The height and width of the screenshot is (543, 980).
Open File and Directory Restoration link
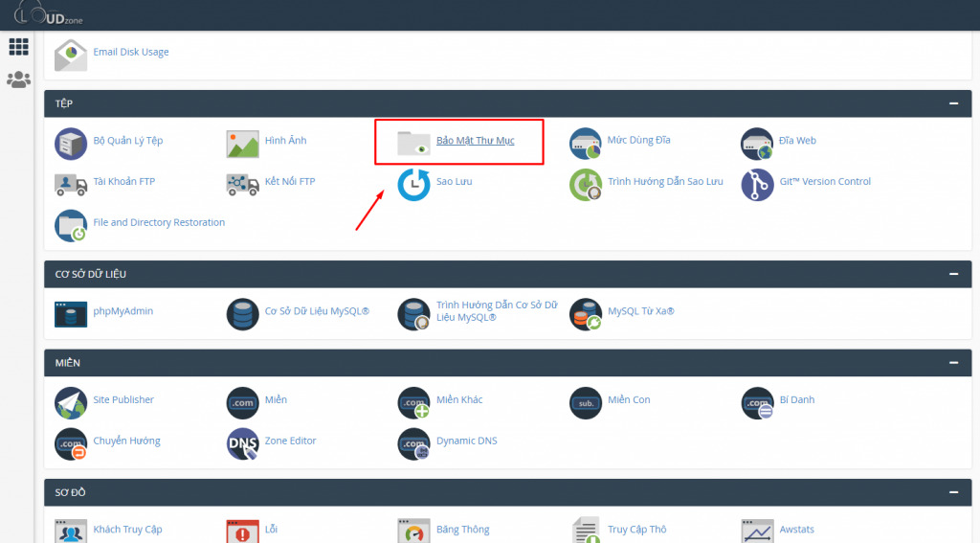[159, 222]
